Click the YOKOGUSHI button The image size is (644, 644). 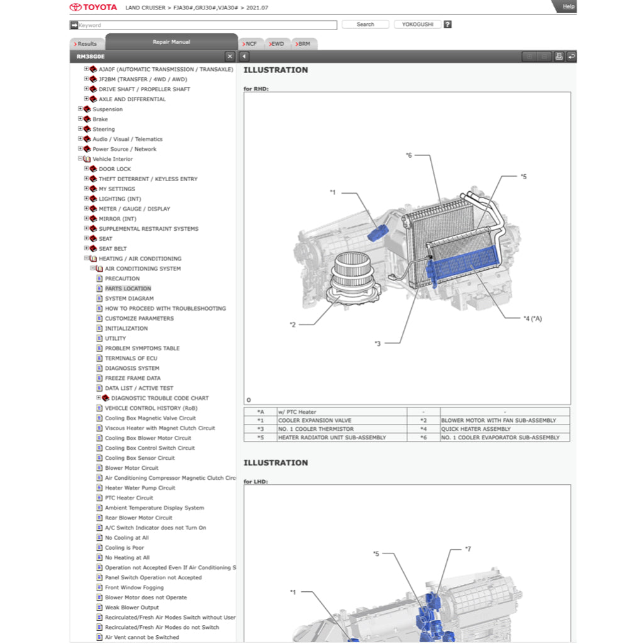417,25
